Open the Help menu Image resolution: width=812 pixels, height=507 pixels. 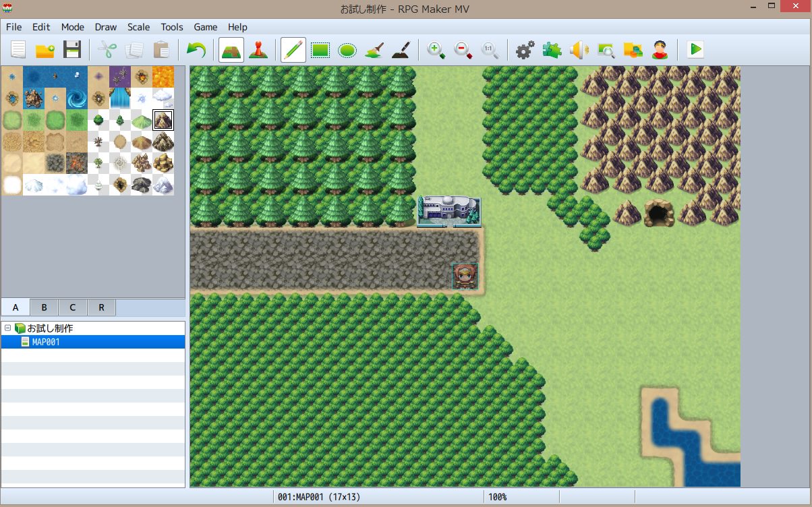237,27
